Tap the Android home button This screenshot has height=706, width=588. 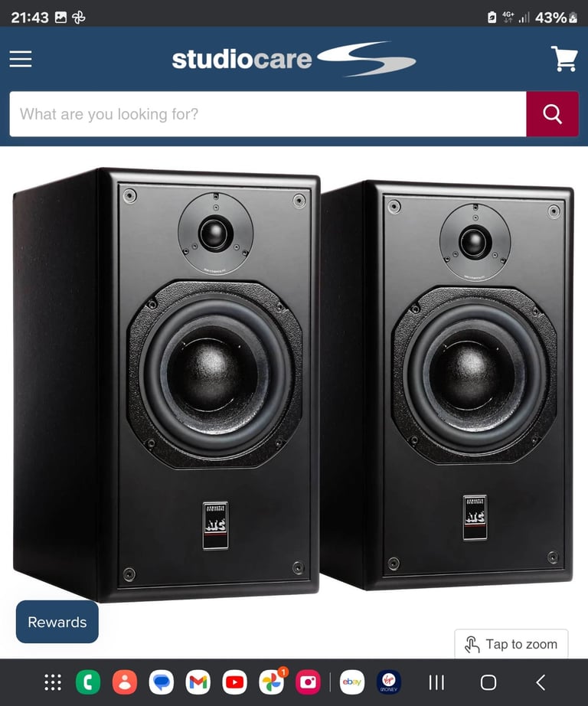click(x=488, y=682)
